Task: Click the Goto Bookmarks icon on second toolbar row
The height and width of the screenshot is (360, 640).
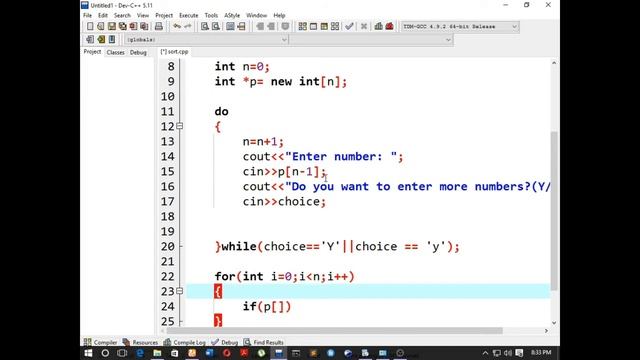Action: pos(112,40)
